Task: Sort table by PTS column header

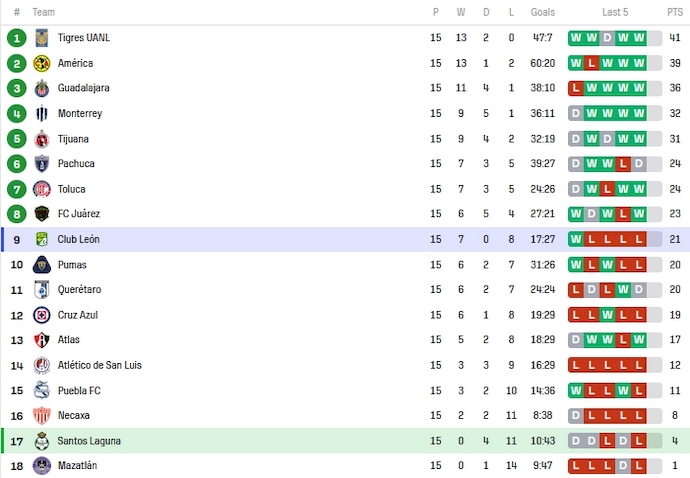Action: 675,12
